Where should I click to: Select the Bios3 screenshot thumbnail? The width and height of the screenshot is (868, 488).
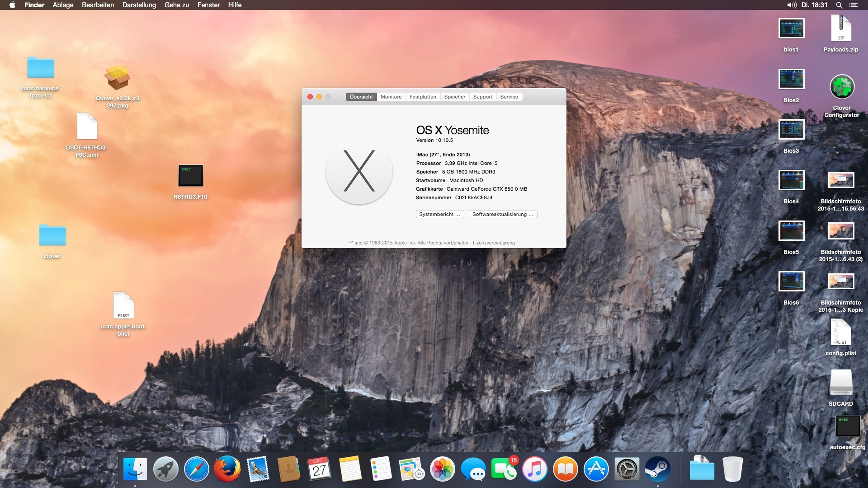(x=791, y=130)
